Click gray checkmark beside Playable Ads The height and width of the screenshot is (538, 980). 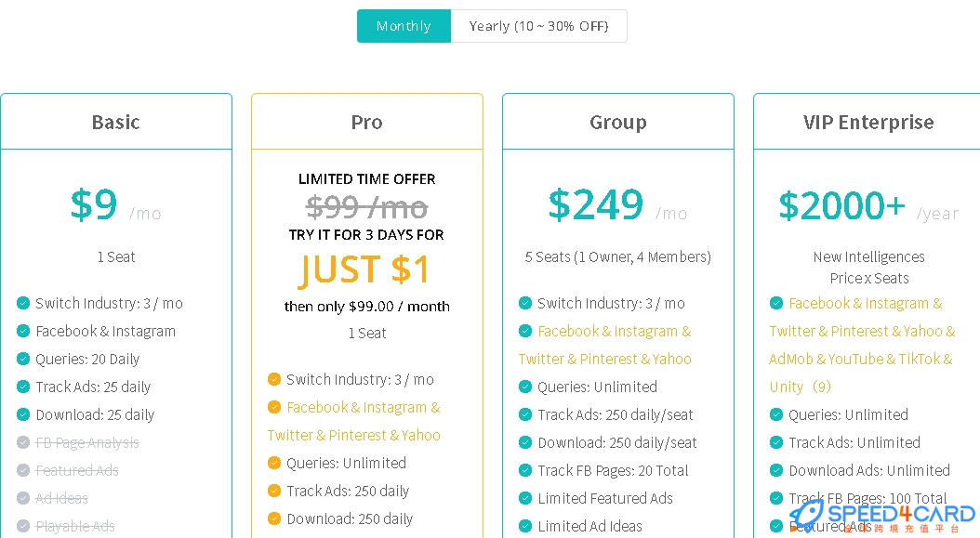click(x=23, y=526)
